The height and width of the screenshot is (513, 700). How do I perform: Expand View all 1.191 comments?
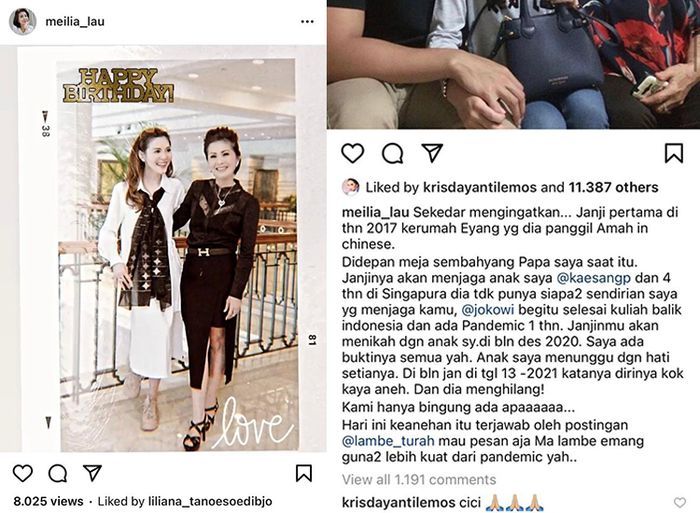tap(419, 480)
